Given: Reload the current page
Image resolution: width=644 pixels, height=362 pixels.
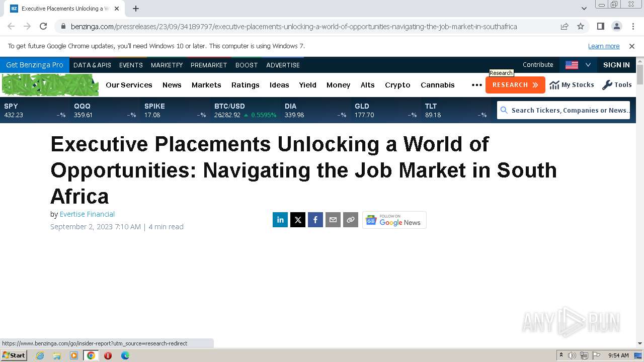Looking at the screenshot, I should pos(43,26).
